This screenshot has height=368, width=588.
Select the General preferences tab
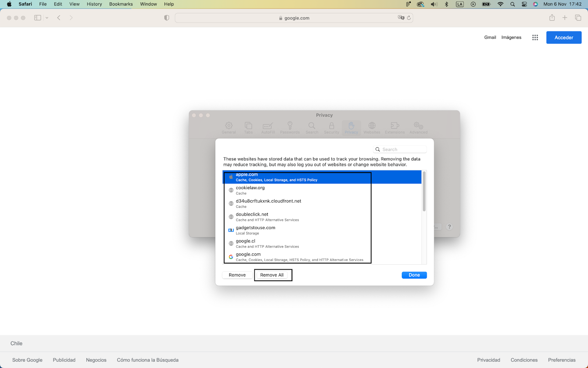[x=229, y=128]
